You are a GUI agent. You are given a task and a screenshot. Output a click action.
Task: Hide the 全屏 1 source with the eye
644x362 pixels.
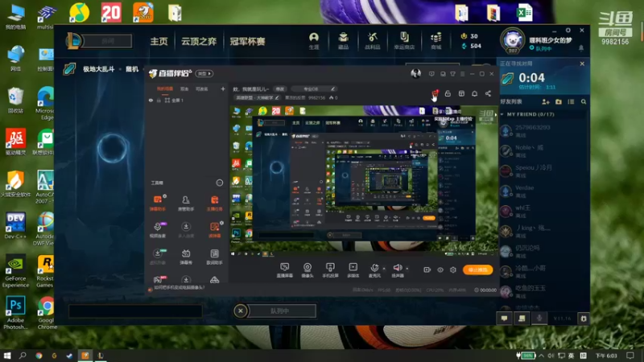pos(151,100)
